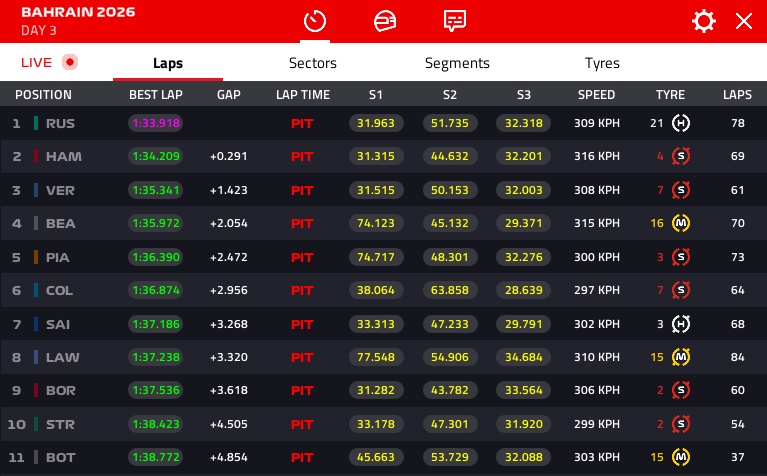Sort by SPEED column header
The height and width of the screenshot is (476, 767).
(x=596, y=95)
